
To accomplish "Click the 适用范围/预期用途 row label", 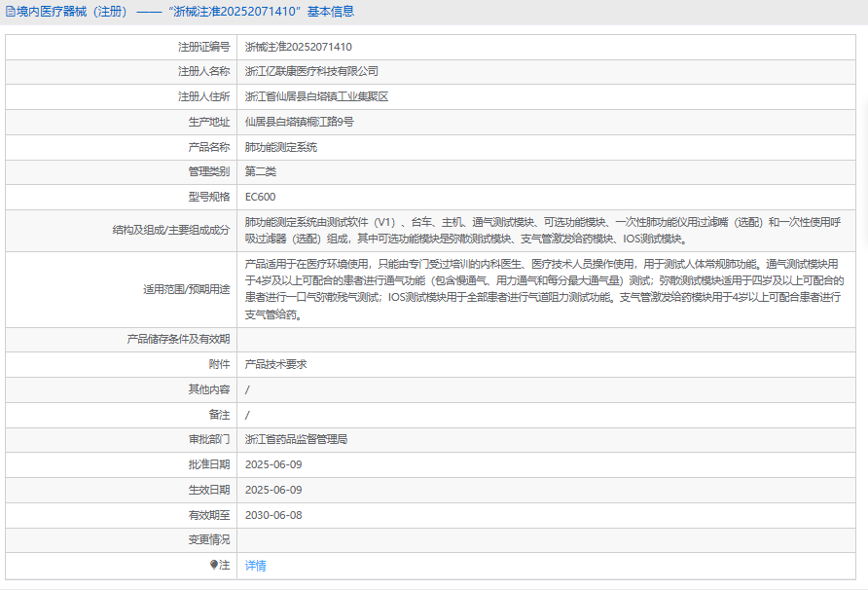I will tap(187, 289).
